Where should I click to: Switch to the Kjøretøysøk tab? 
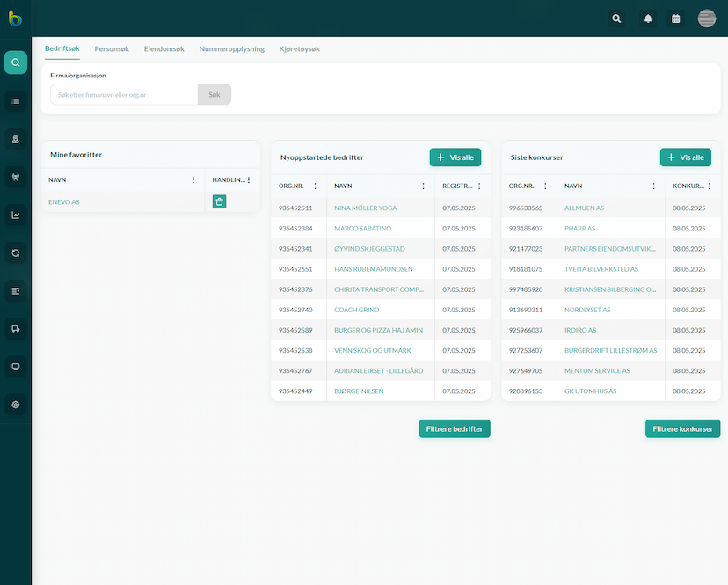(x=300, y=48)
